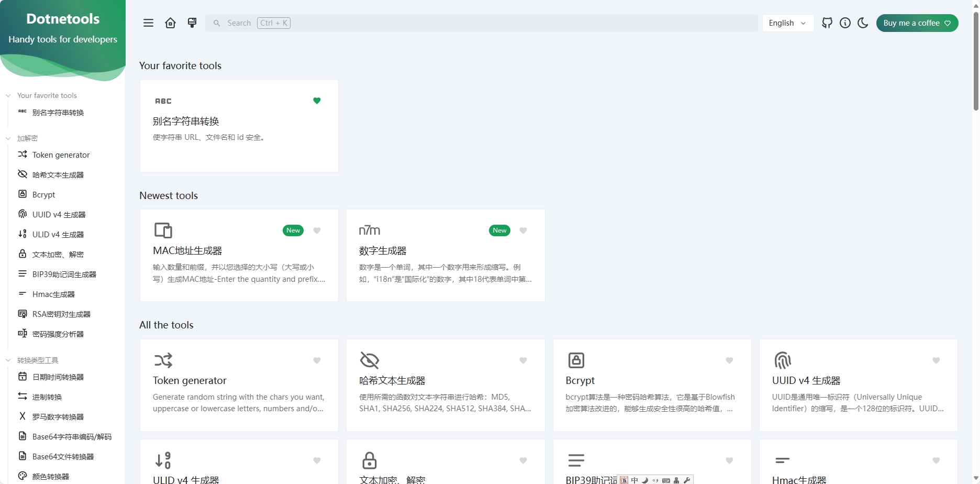Favorite the BIP39 card heart

[x=729, y=460]
